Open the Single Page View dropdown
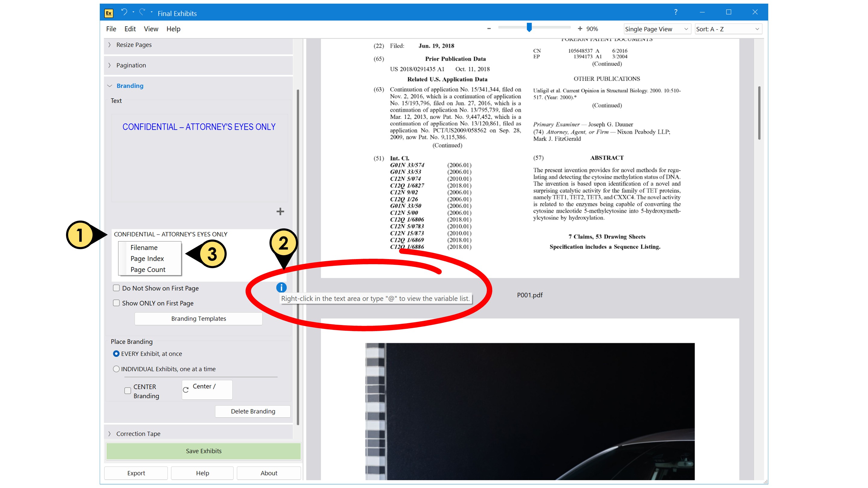868x488 pixels. tap(656, 29)
